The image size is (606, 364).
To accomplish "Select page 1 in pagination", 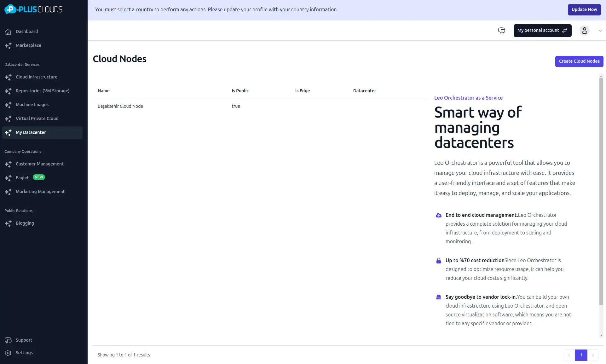I will click(581, 355).
